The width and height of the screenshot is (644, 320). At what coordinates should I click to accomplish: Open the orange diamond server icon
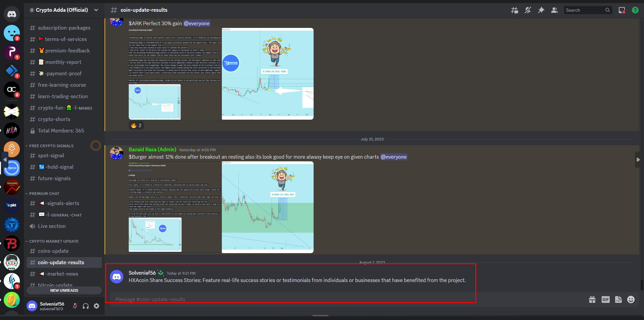[x=12, y=149]
